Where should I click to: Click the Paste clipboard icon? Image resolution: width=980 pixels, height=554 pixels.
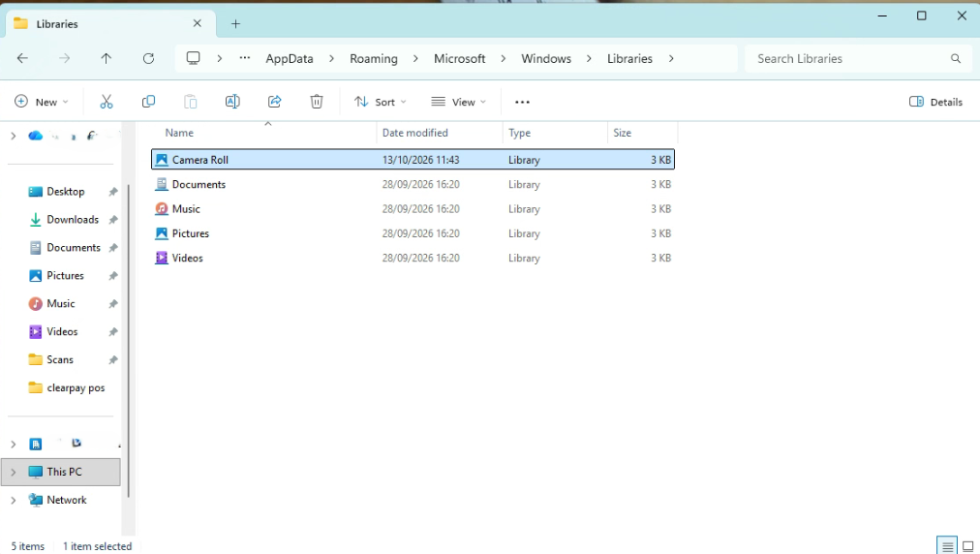pos(190,102)
